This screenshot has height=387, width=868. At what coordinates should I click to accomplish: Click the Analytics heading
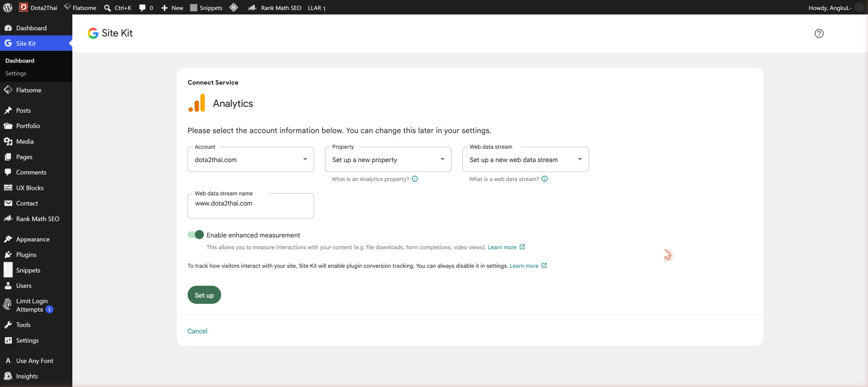(x=233, y=104)
